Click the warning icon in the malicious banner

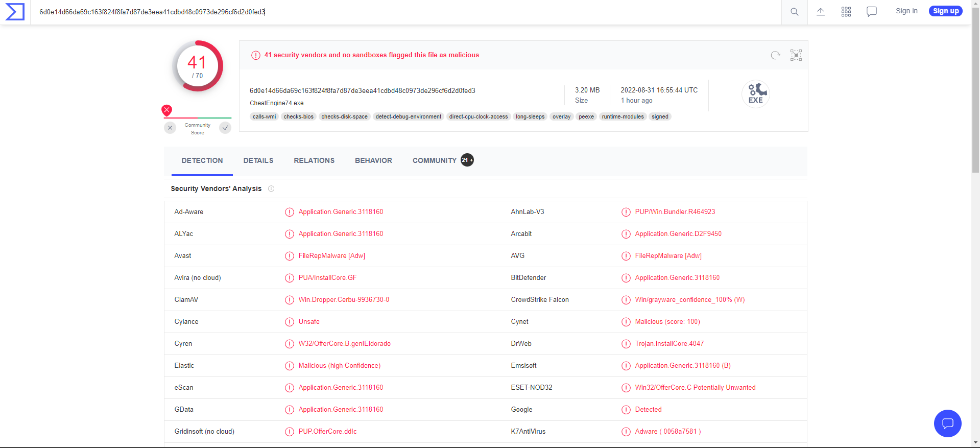[x=256, y=55]
